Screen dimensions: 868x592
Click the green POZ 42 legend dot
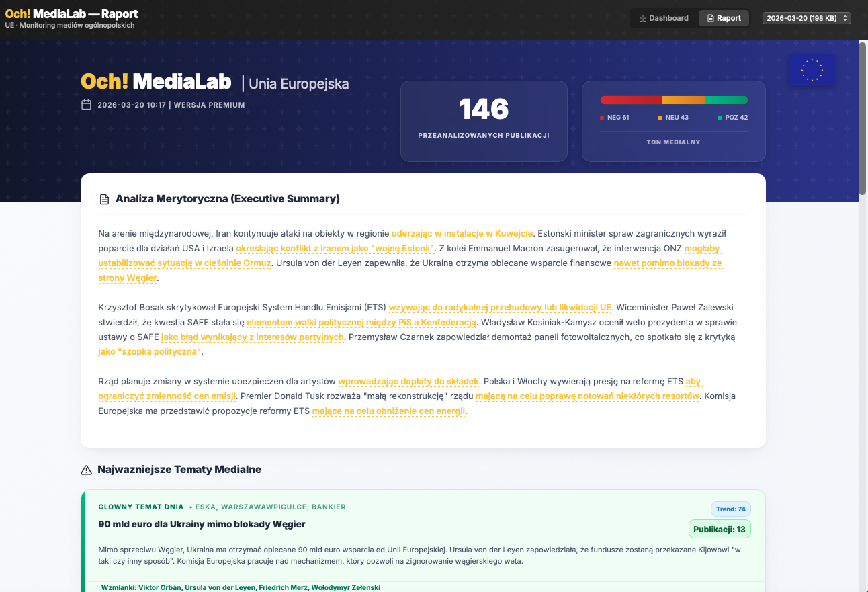tap(720, 118)
